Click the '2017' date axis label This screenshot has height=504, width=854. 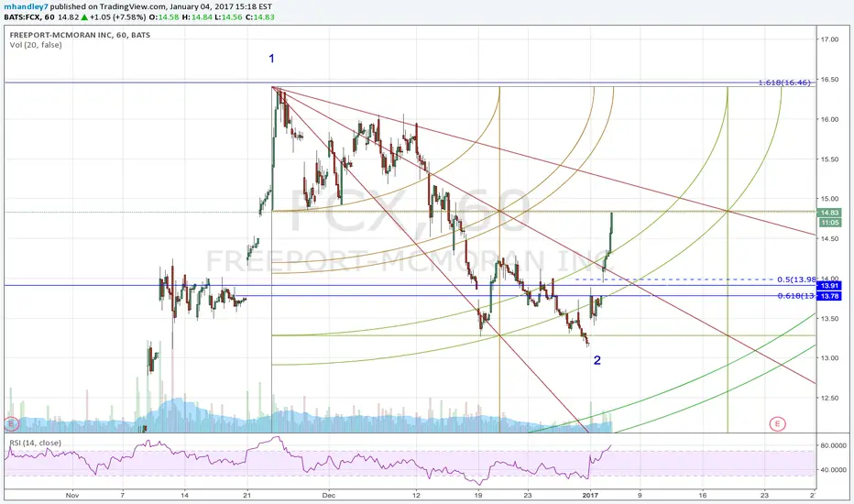tap(590, 495)
